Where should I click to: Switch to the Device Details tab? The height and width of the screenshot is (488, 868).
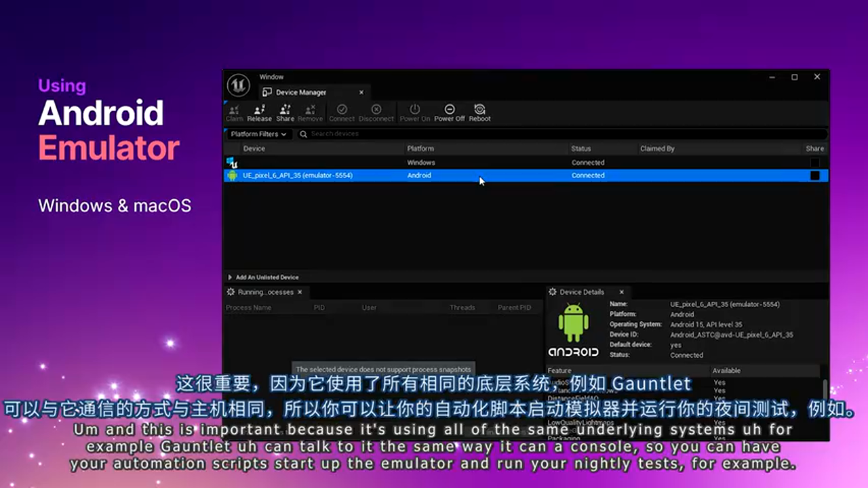coord(583,291)
